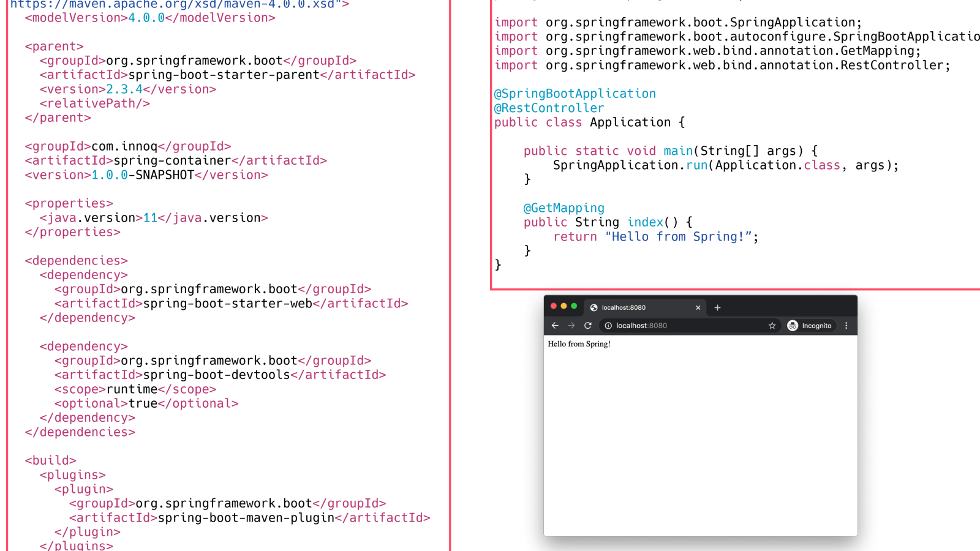
Task: Click the SpringApplication.run code line
Action: coord(726,165)
